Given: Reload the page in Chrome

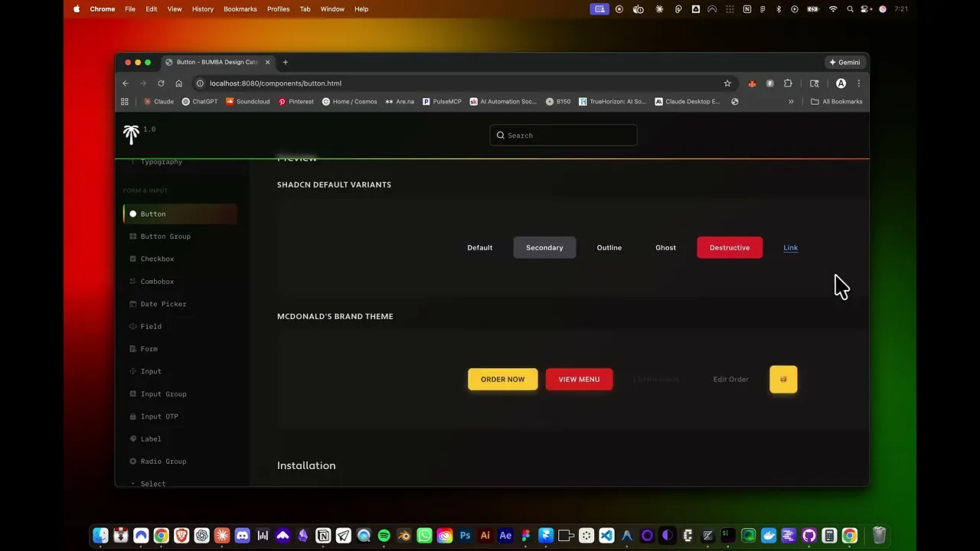Looking at the screenshot, I should [161, 83].
